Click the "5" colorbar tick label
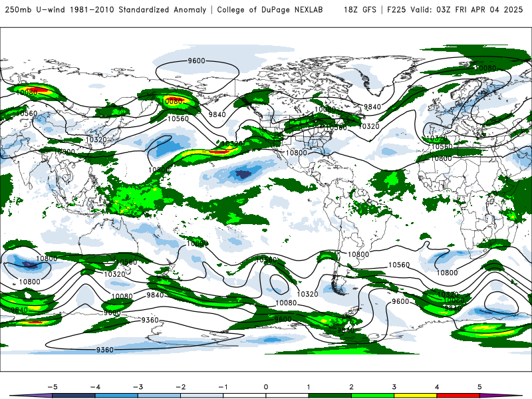Screen dimensions: 532x399 [479, 387]
